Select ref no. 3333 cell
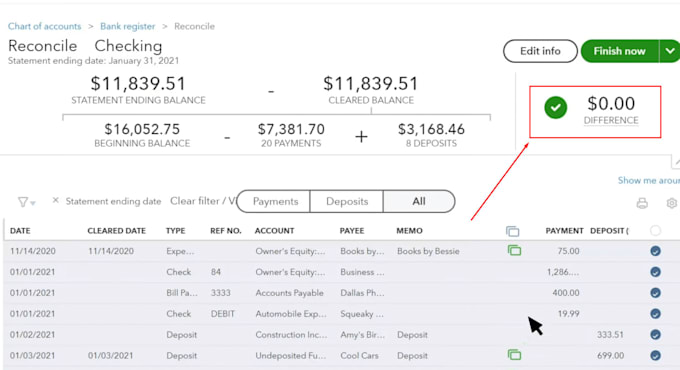The image size is (680, 370). 221,293
